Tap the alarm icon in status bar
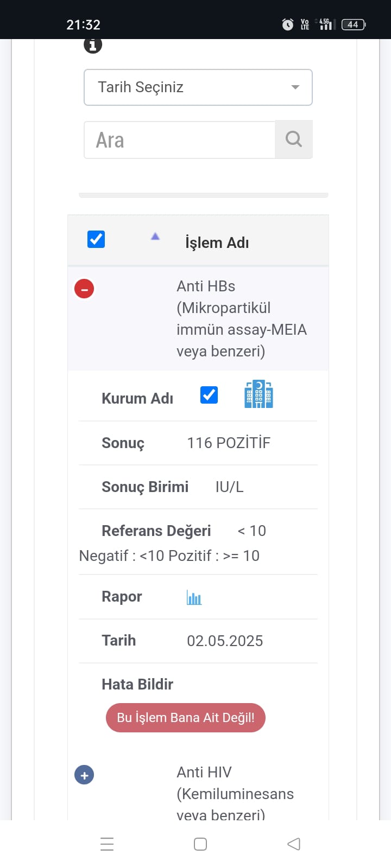 point(288,24)
